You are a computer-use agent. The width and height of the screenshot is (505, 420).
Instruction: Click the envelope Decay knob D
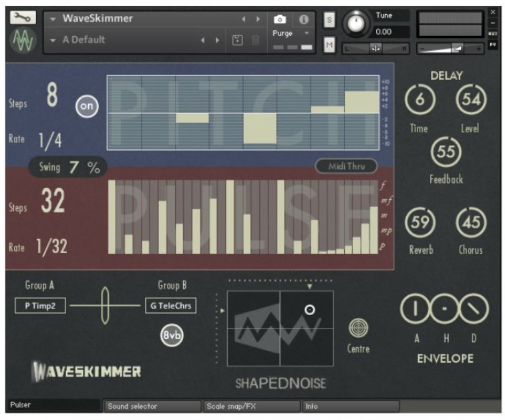[x=474, y=308]
